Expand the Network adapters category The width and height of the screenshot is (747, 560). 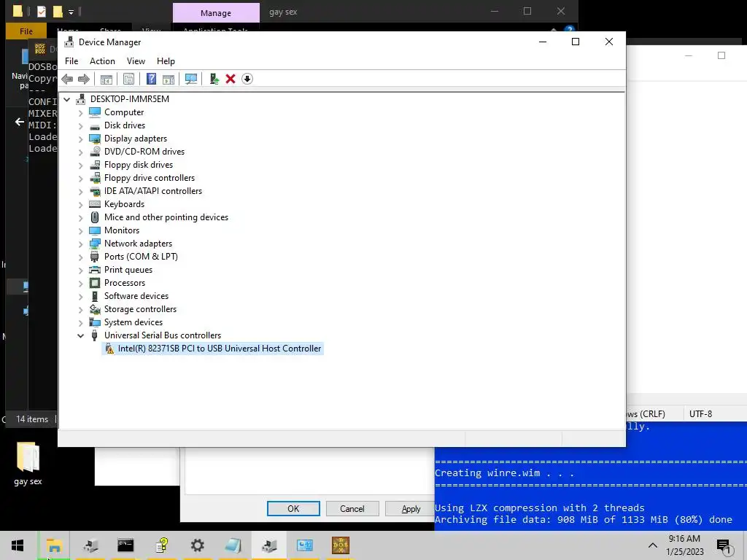tap(80, 244)
